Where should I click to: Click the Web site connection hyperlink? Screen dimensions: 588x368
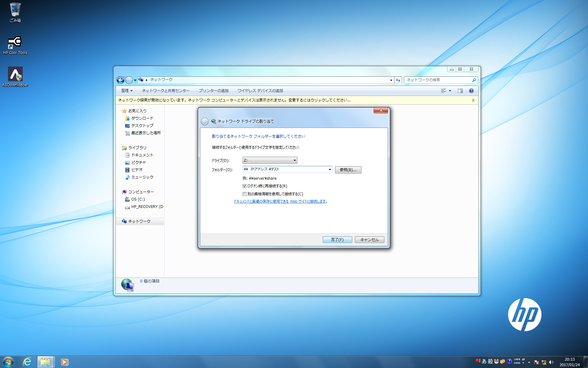(280, 201)
